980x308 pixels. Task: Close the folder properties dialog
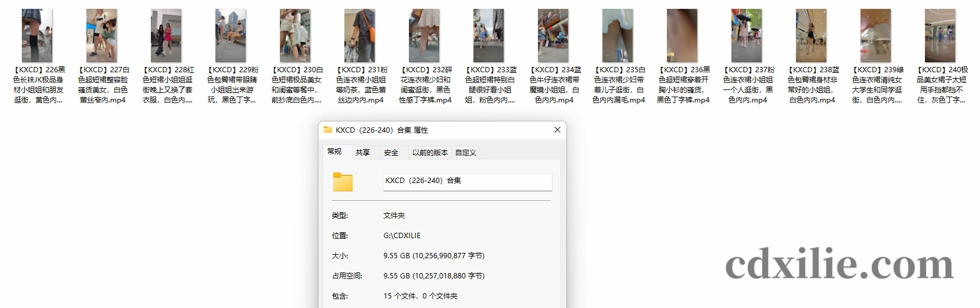tap(557, 130)
